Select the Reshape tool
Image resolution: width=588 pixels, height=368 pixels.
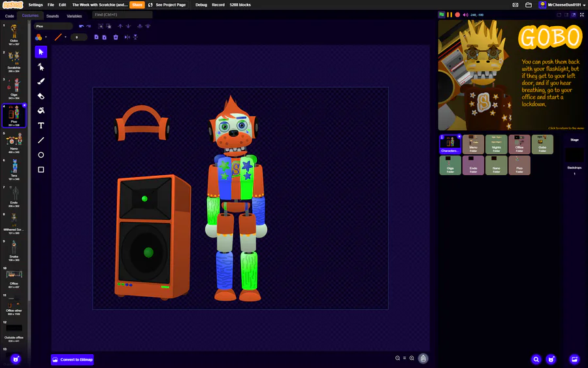(x=41, y=67)
